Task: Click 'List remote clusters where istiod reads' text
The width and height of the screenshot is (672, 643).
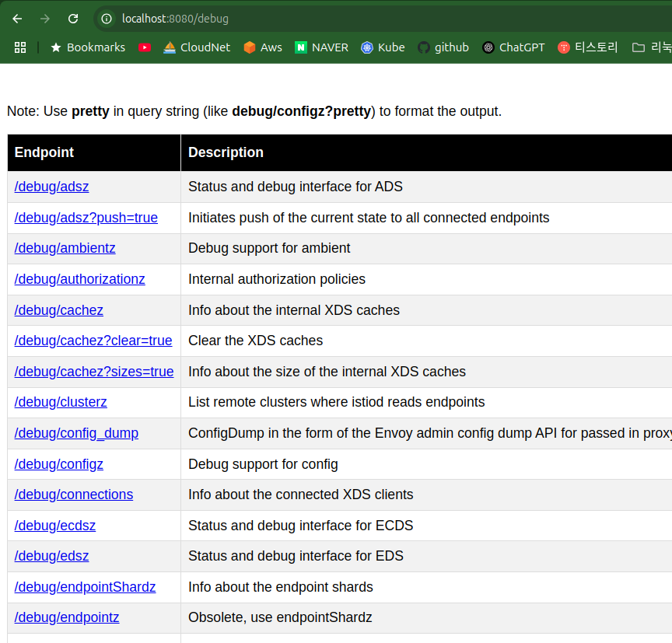Action: [x=337, y=402]
